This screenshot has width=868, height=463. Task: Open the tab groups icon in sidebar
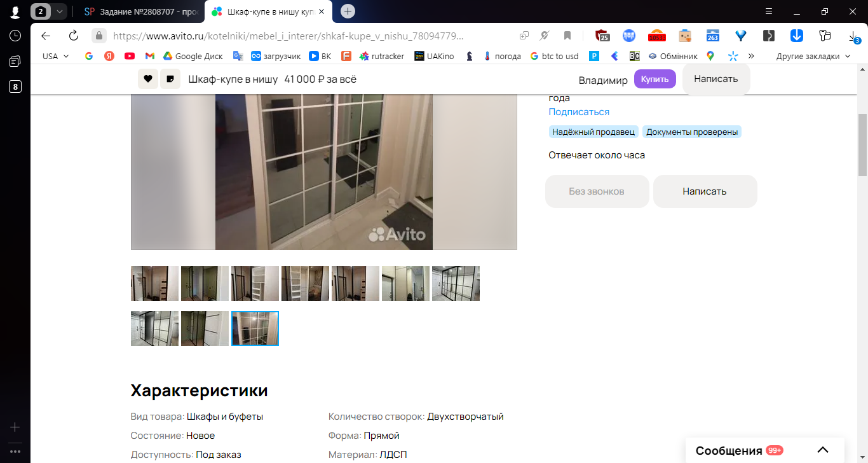tap(15, 61)
